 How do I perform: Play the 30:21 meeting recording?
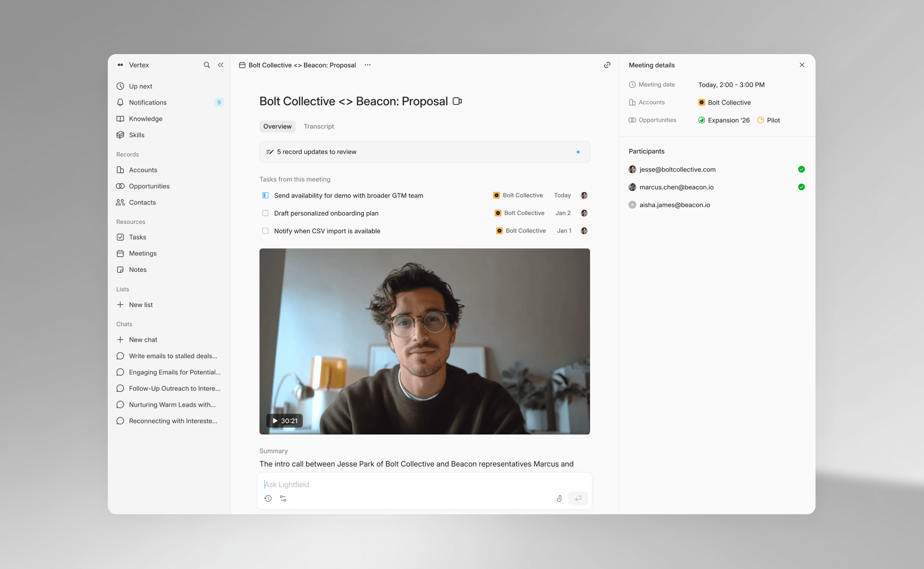click(284, 421)
